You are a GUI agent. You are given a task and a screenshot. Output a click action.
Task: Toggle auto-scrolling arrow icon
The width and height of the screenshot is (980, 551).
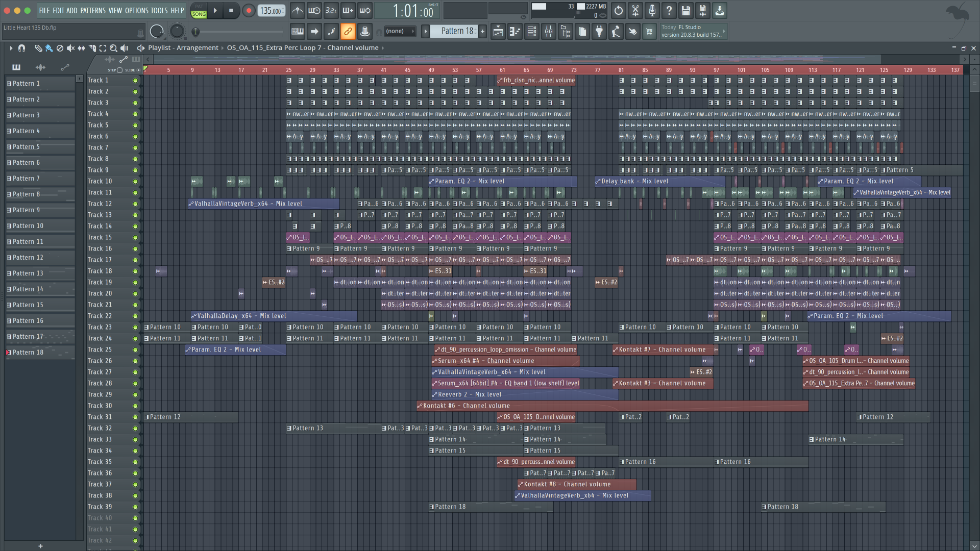pos(314,32)
